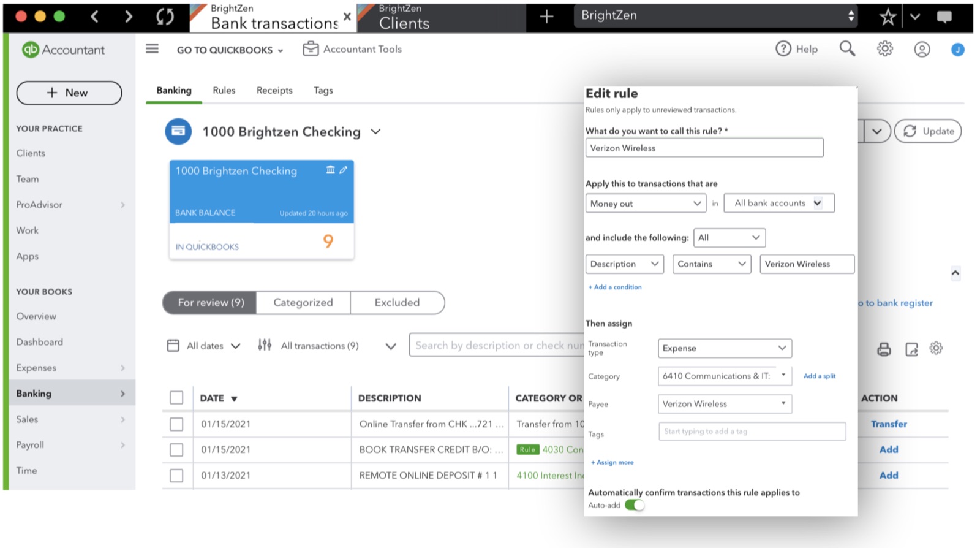The width and height of the screenshot is (980, 548).
Task: Click the browser back arrow
Action: [94, 17]
